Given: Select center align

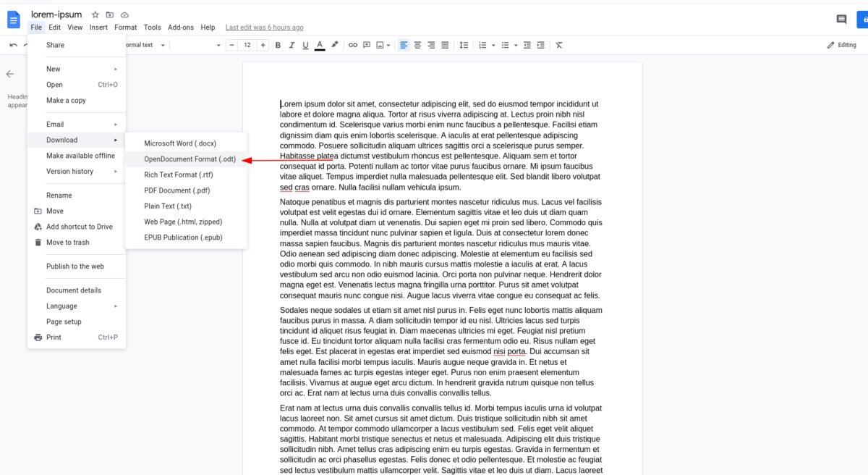Looking at the screenshot, I should tap(417, 45).
